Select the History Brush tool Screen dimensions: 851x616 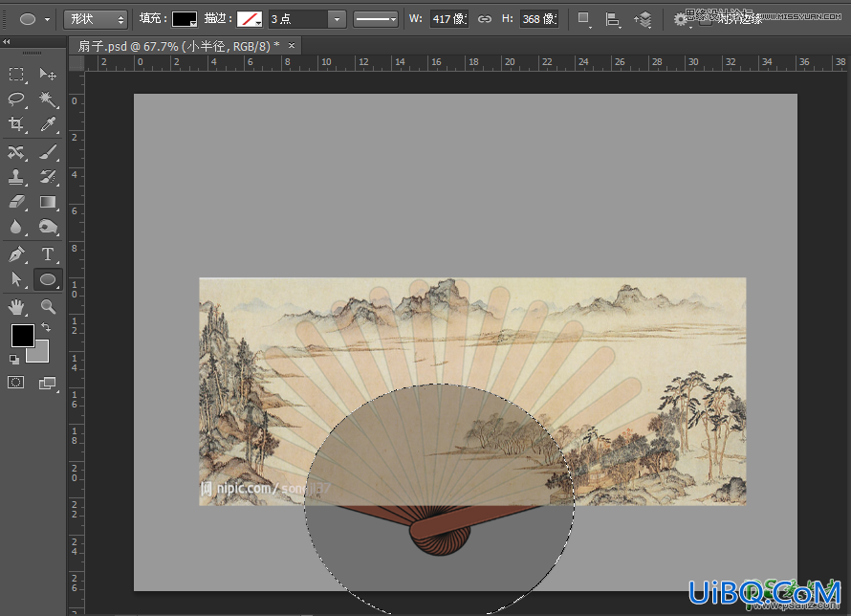pyautogui.click(x=48, y=177)
